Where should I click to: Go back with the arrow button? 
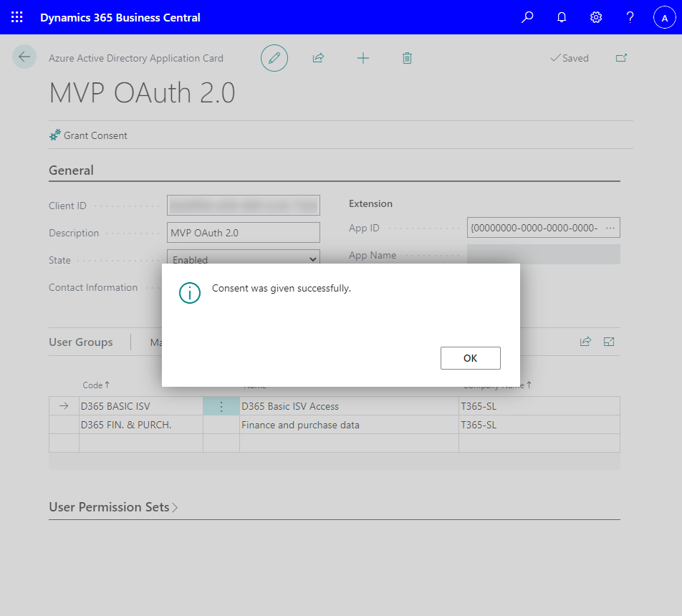click(x=24, y=57)
